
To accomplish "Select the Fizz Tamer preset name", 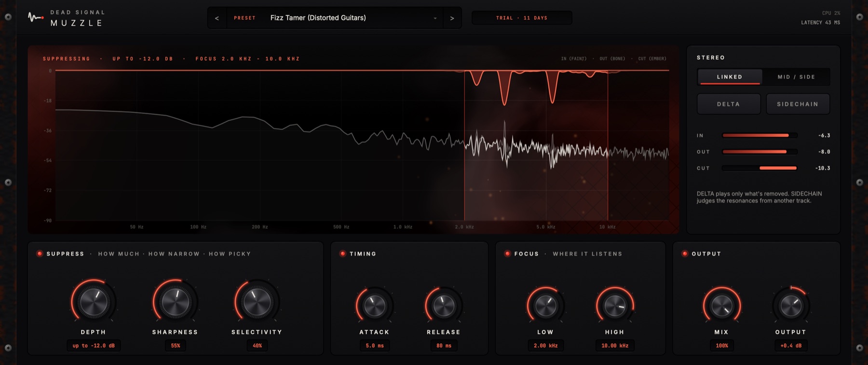I will [x=318, y=18].
